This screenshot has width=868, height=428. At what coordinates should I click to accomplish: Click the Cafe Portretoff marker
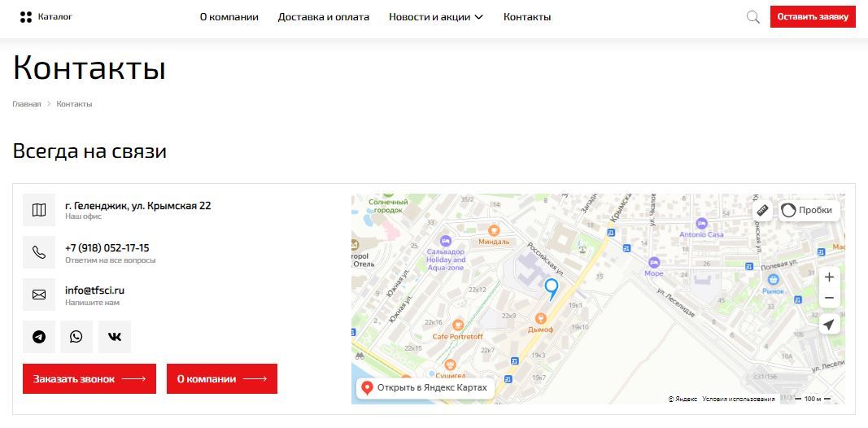pyautogui.click(x=458, y=325)
